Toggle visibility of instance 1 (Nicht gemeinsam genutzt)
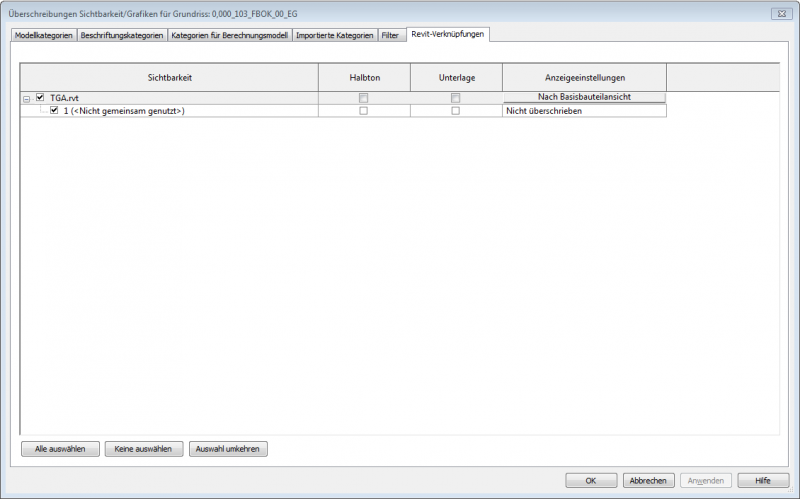Image resolution: width=800 pixels, height=499 pixels. (x=54, y=111)
